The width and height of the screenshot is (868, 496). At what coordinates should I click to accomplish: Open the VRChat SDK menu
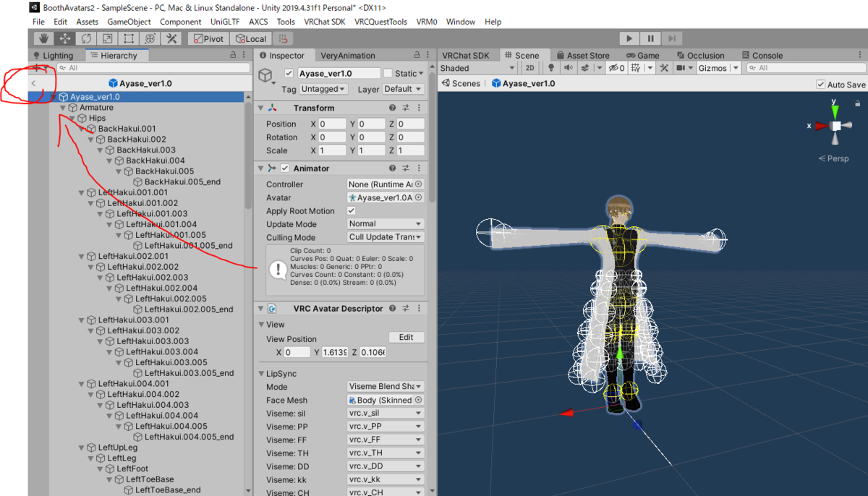pos(325,22)
